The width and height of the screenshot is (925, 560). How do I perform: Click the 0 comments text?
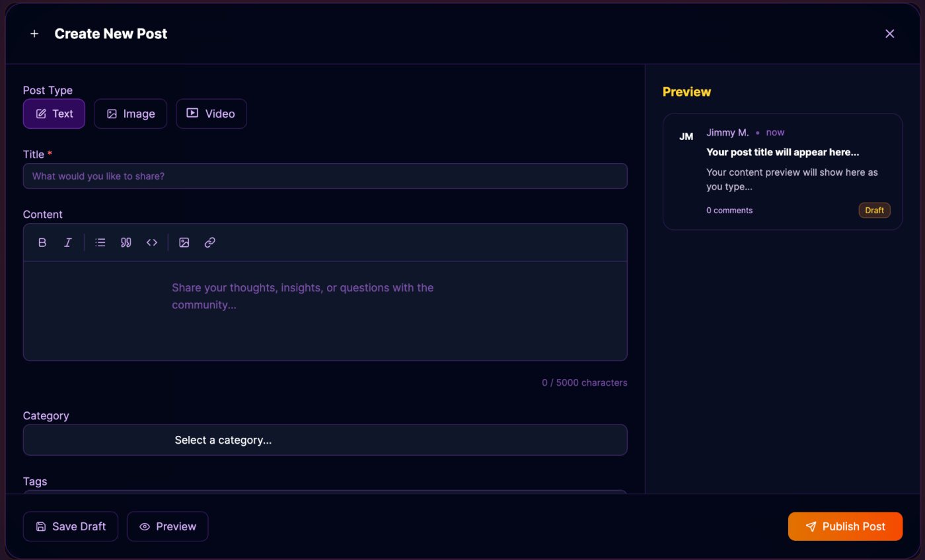[729, 210]
